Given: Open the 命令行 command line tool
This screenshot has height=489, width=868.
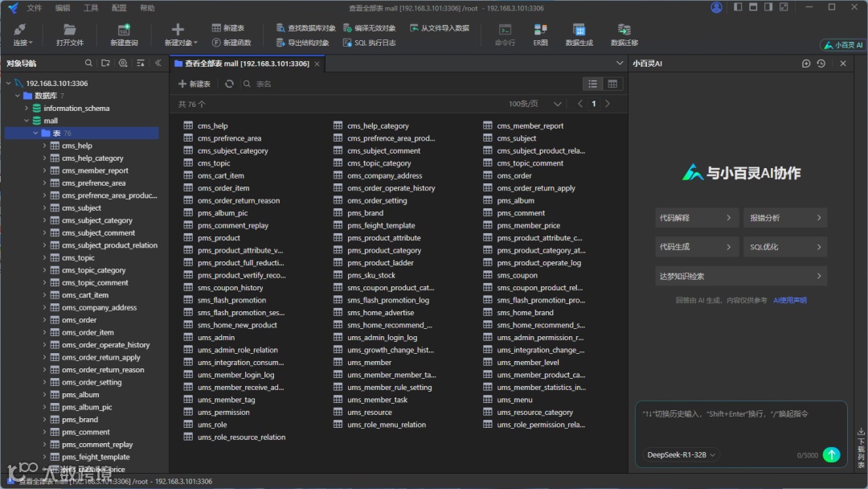Looking at the screenshot, I should tap(505, 35).
